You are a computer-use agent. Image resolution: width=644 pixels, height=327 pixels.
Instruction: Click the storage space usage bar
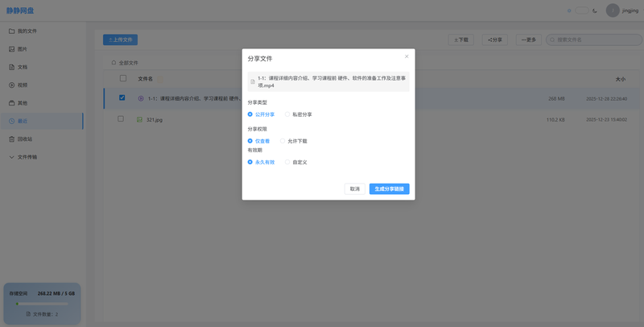pyautogui.click(x=43, y=304)
